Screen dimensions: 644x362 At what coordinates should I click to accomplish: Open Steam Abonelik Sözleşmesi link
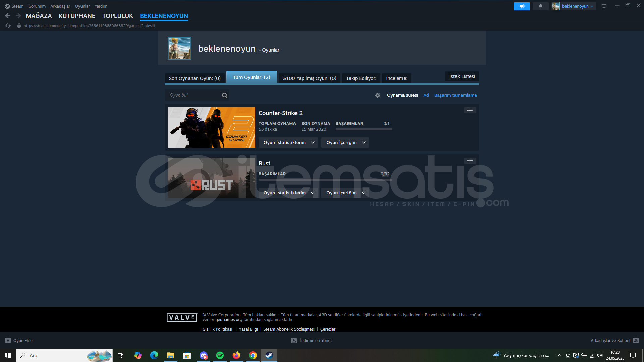coord(289,329)
